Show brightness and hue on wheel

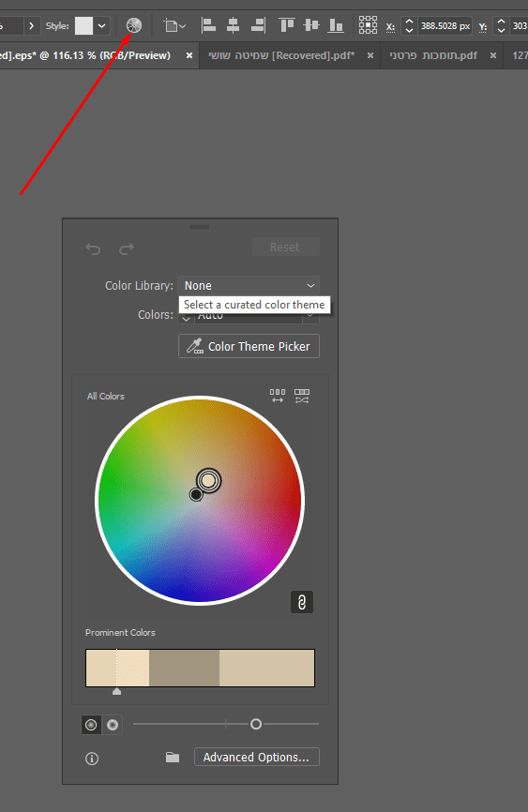tap(113, 725)
